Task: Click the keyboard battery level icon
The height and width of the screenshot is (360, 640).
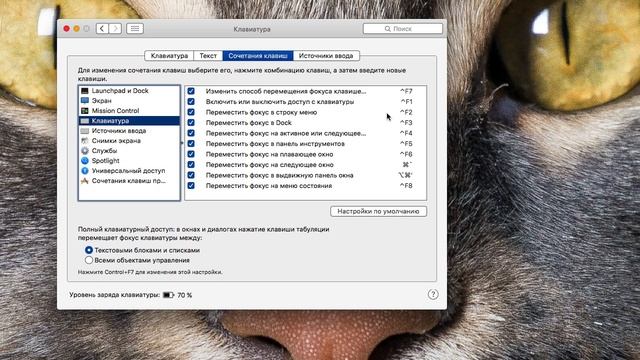Action: (x=168, y=295)
